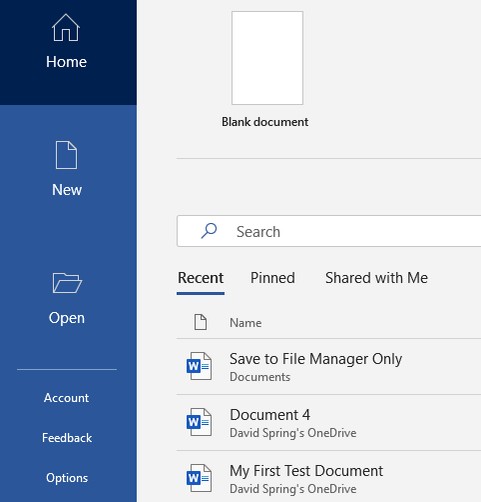The width and height of the screenshot is (481, 502).
Task: Open the Document 4 file
Action: point(329,422)
